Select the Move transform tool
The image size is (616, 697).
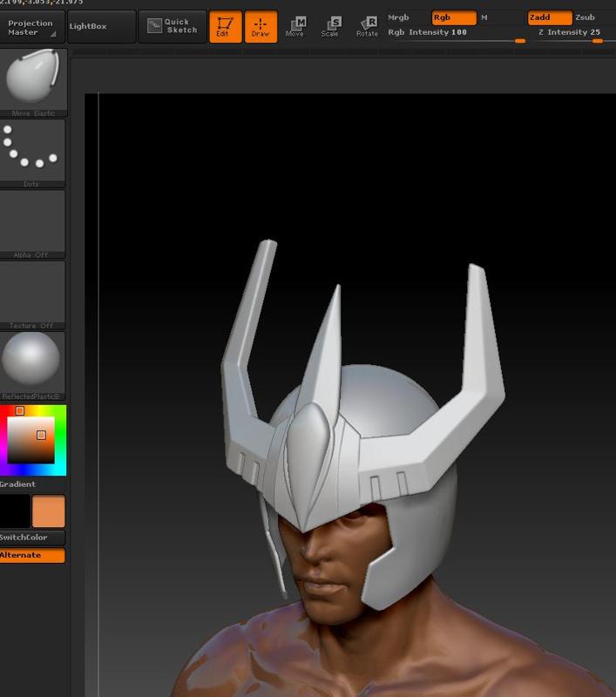pyautogui.click(x=295, y=27)
